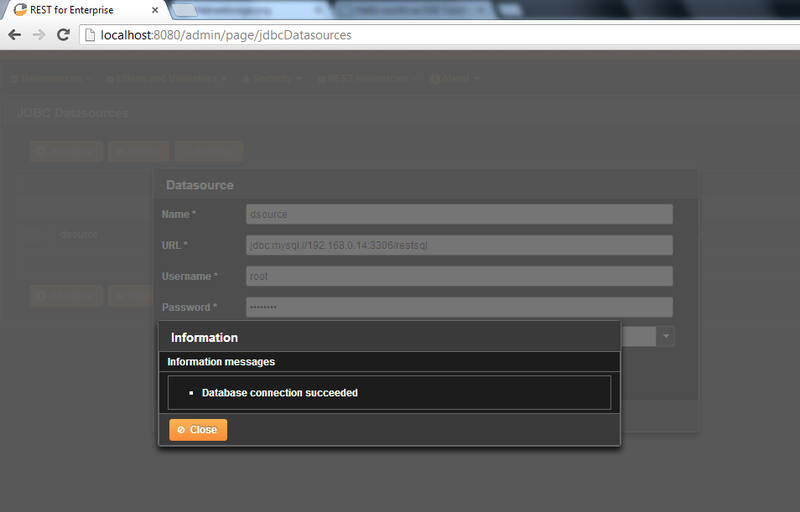
Task: Open the REST Resources menu
Action: (367, 79)
